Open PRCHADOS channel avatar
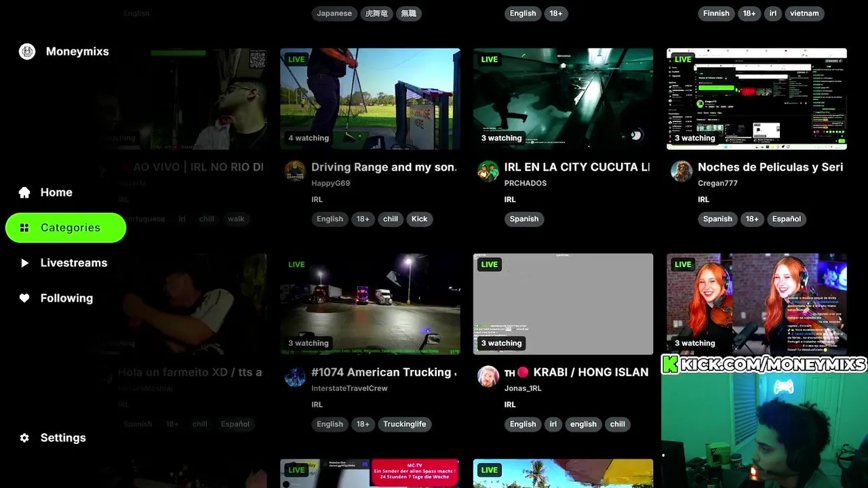Viewport: 868px width, 488px height. [x=488, y=171]
